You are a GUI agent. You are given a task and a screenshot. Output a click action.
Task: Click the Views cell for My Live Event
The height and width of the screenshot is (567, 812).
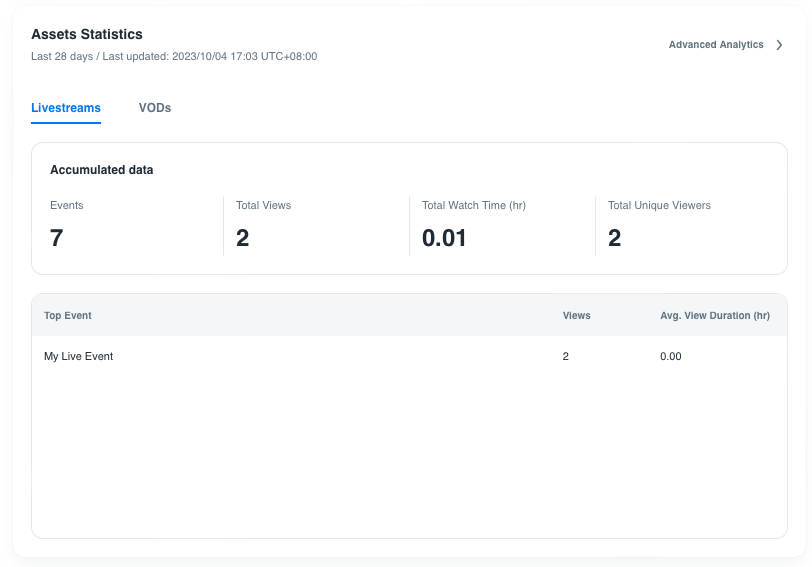[x=566, y=356]
